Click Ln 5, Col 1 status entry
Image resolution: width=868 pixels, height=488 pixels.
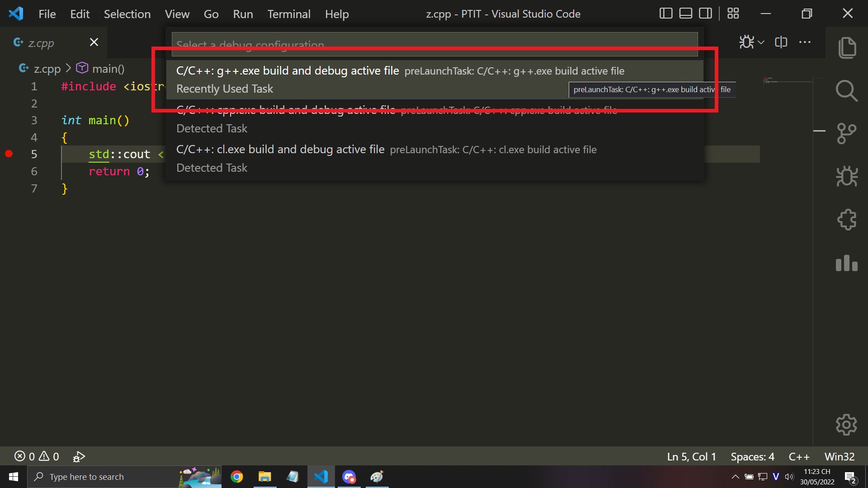(691, 457)
